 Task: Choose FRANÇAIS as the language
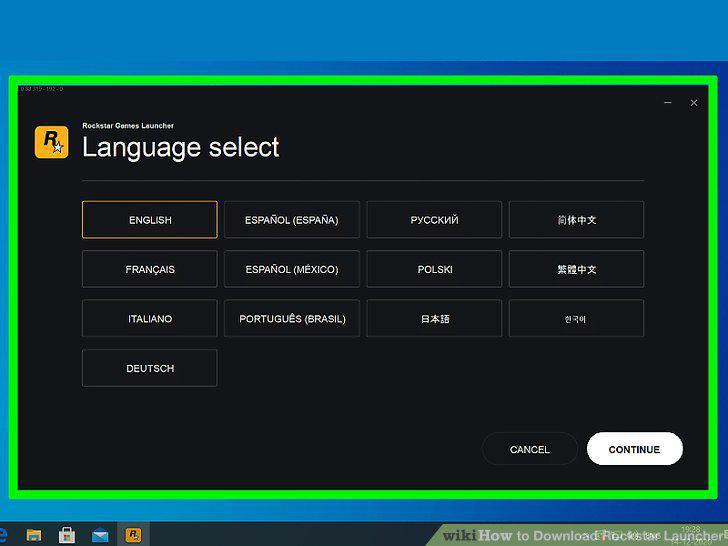tap(150, 269)
